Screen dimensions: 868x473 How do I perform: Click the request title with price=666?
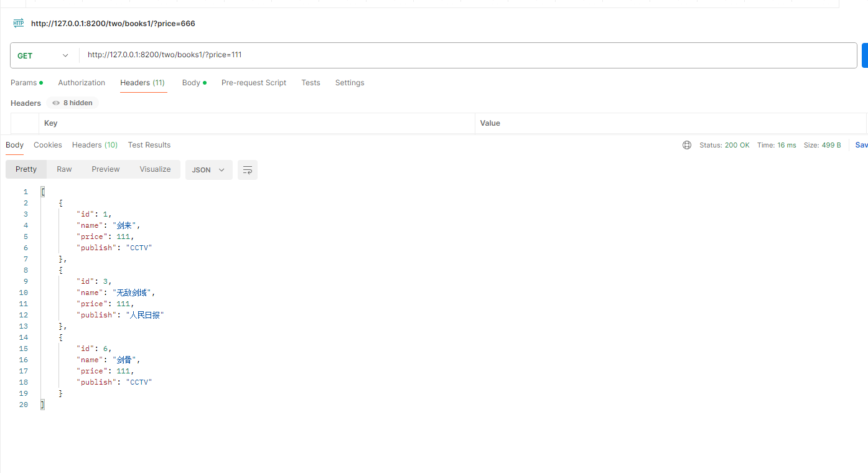[113, 24]
